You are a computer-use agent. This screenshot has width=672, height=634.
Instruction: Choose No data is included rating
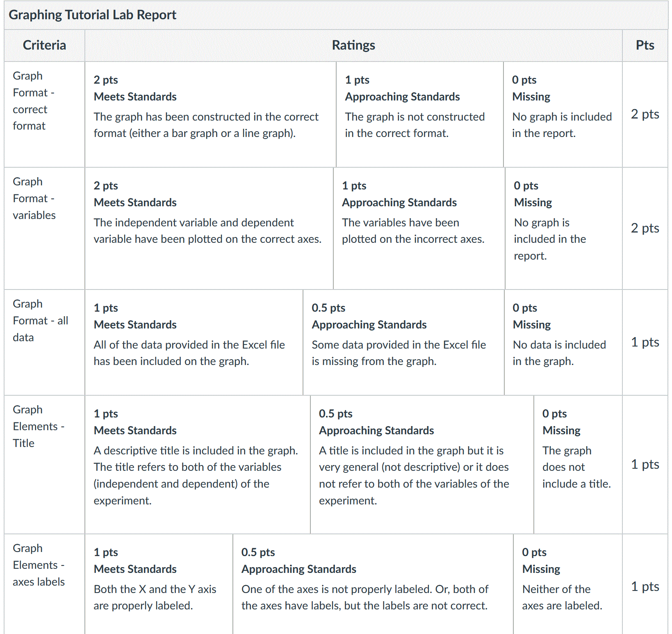coord(563,342)
